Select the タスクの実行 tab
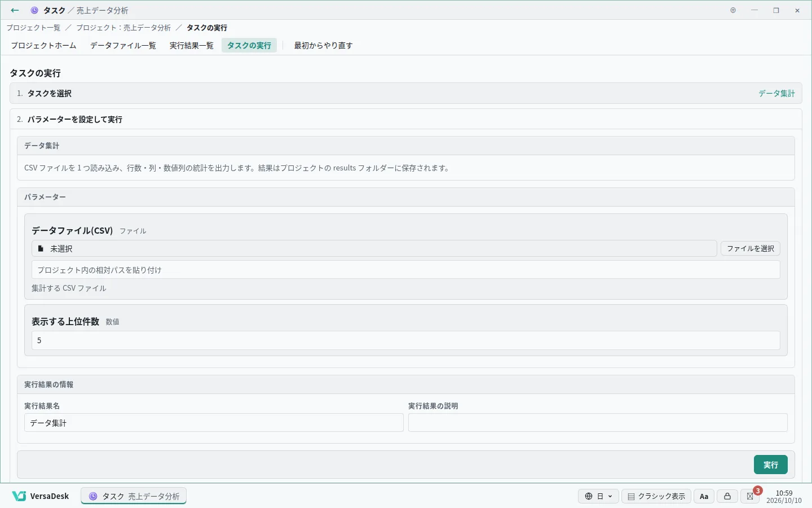Screen dimensions: 812x508 [x=249, y=46]
